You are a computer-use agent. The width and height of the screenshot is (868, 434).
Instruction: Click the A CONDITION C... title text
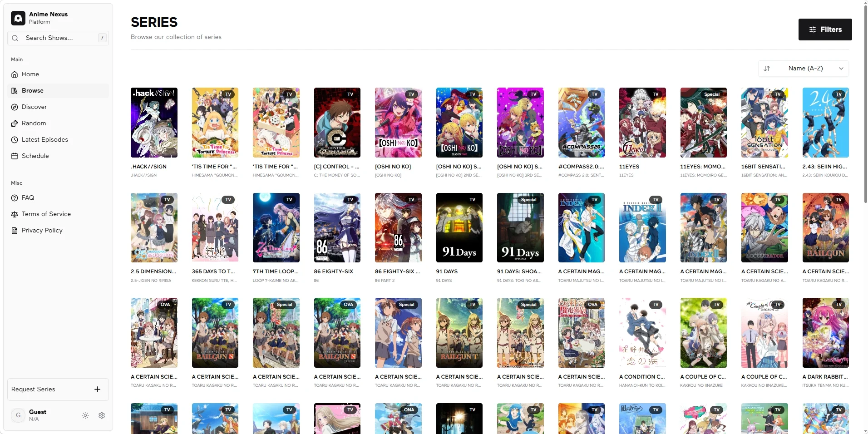point(642,377)
